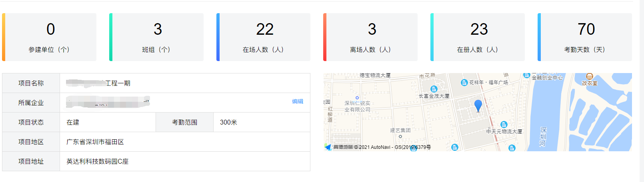Click the project address 英达利科技数码园C座

tap(98, 161)
